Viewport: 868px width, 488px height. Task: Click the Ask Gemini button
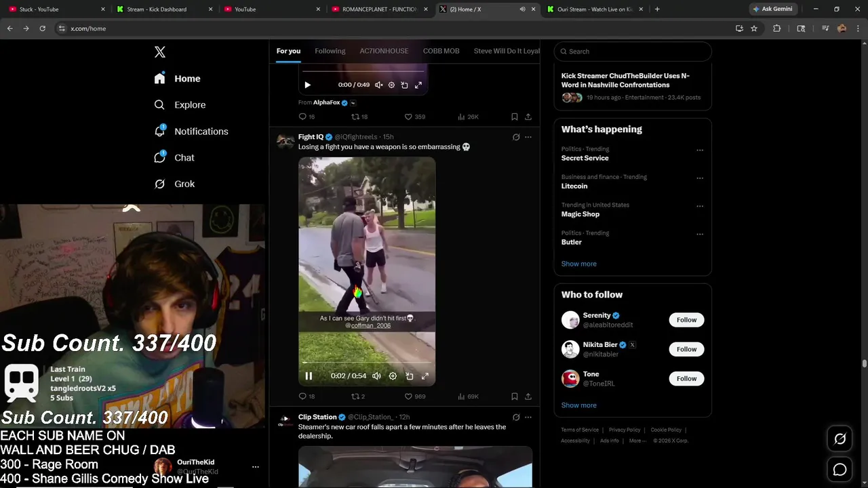pyautogui.click(x=772, y=9)
